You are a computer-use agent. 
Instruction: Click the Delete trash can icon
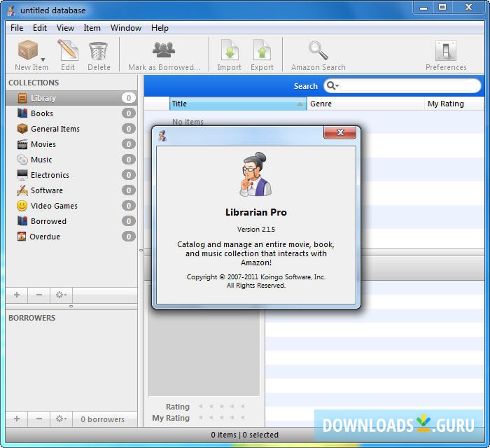tap(99, 51)
